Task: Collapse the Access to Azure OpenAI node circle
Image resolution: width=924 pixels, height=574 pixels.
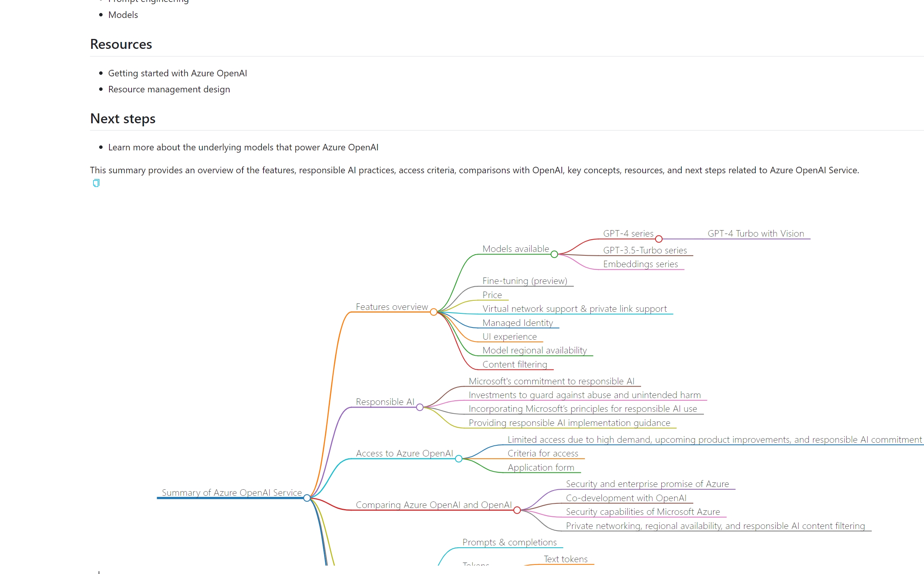Action: 459,459
